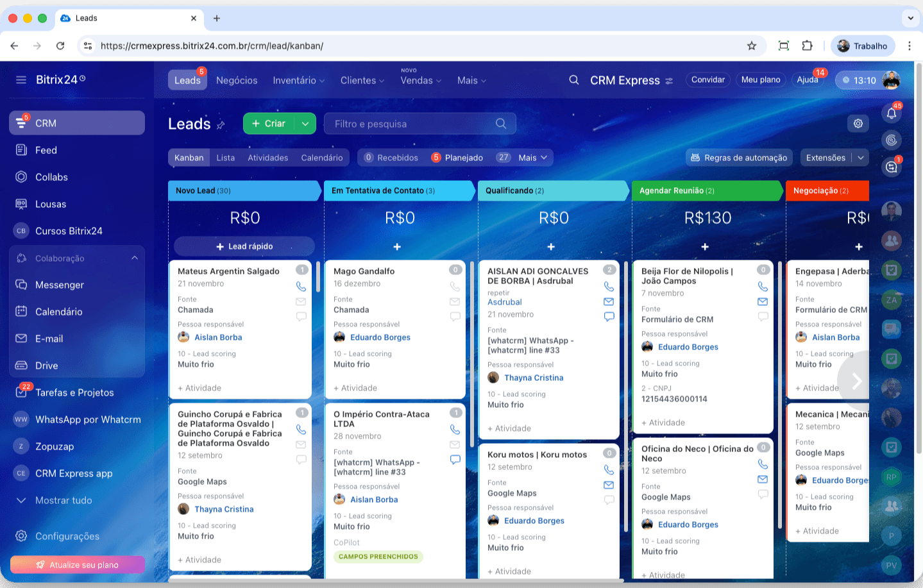This screenshot has width=923, height=588.
Task: Open Aislan Borba link on Mateus card
Action: coord(218,337)
